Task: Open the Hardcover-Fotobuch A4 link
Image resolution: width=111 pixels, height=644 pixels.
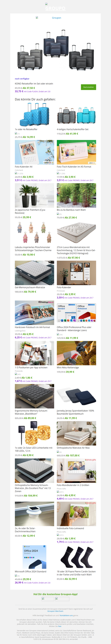Action: (x=32, y=327)
